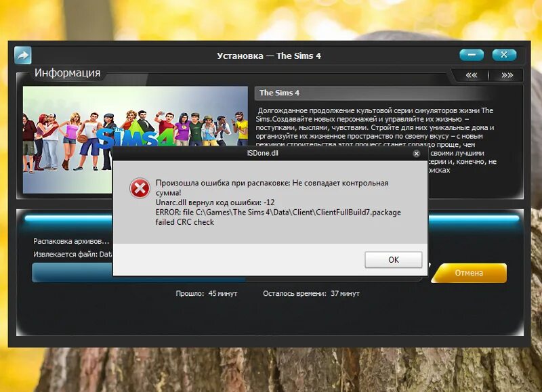Screen dimensions: 542x392
Task: Click 'Unarc.dll вернул код ошибки: -12' line
Action: (x=215, y=202)
